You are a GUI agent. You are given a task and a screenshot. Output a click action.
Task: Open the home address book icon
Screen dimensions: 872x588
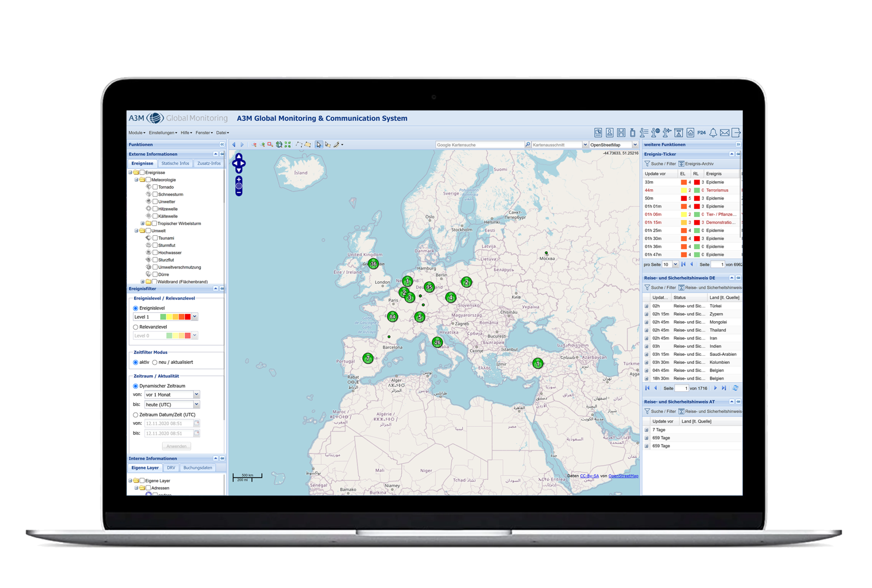(x=690, y=133)
